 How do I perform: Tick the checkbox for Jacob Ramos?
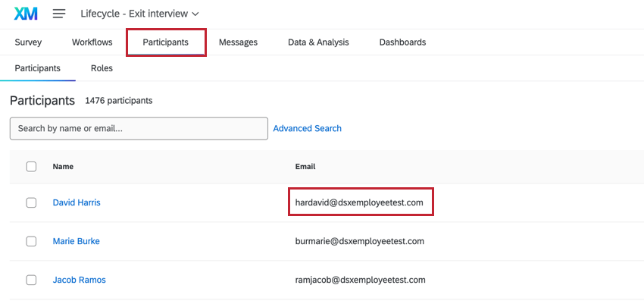31,280
